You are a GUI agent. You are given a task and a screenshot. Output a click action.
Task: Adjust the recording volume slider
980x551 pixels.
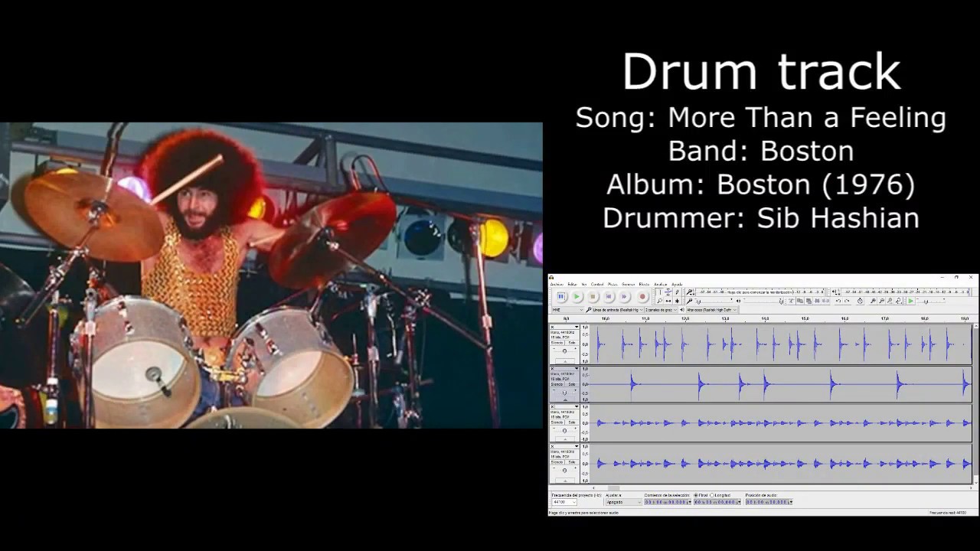(x=714, y=301)
